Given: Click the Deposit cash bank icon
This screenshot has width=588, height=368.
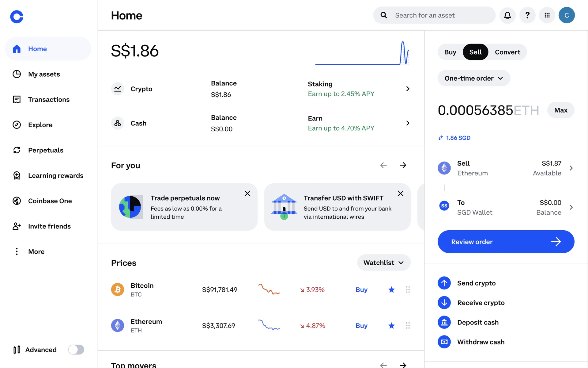Looking at the screenshot, I should [x=444, y=322].
